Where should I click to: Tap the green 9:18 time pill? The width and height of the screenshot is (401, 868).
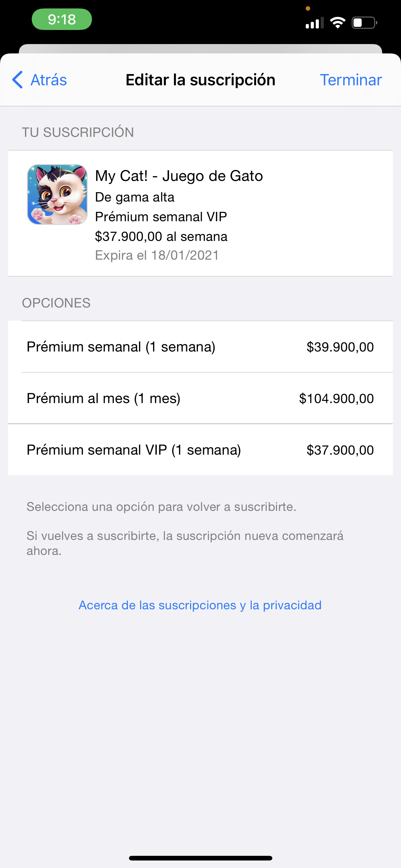62,19
